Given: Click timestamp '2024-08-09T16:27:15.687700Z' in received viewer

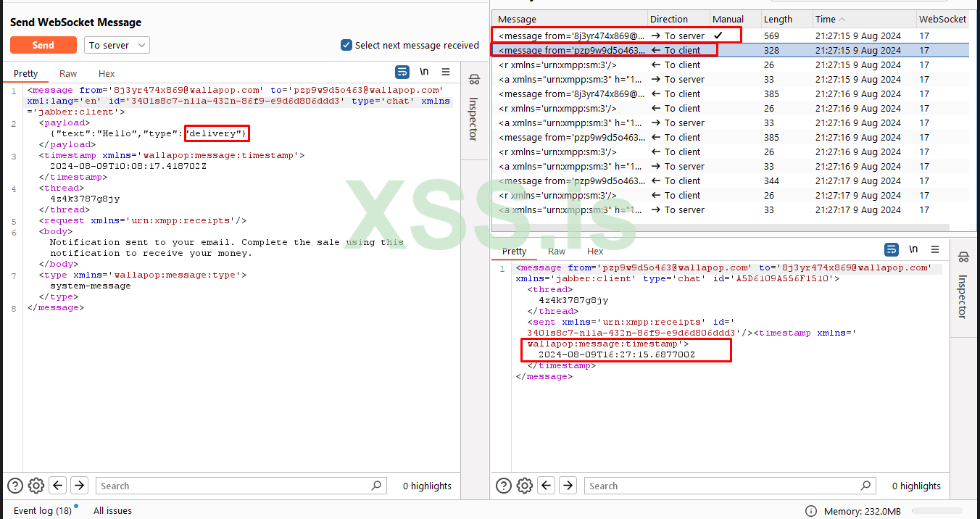Looking at the screenshot, I should (616, 354).
